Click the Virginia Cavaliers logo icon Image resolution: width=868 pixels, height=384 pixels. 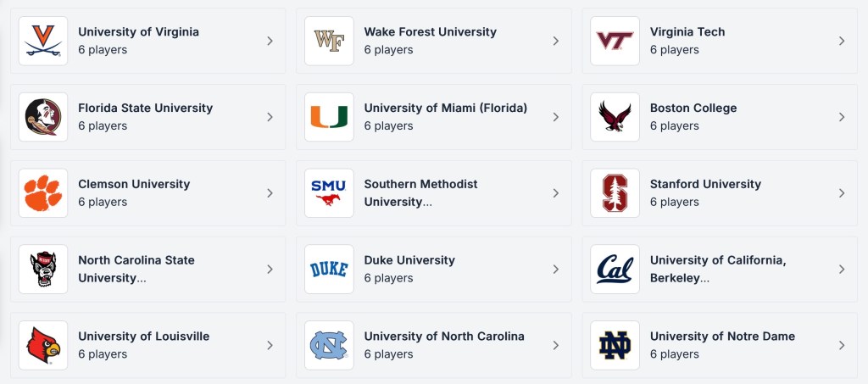[x=43, y=41]
